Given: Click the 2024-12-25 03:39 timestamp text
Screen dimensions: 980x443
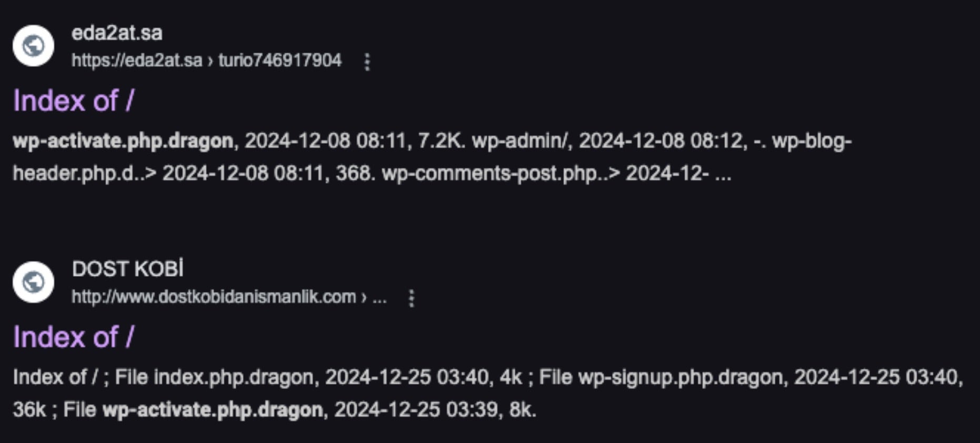Looking at the screenshot, I should tap(416, 409).
